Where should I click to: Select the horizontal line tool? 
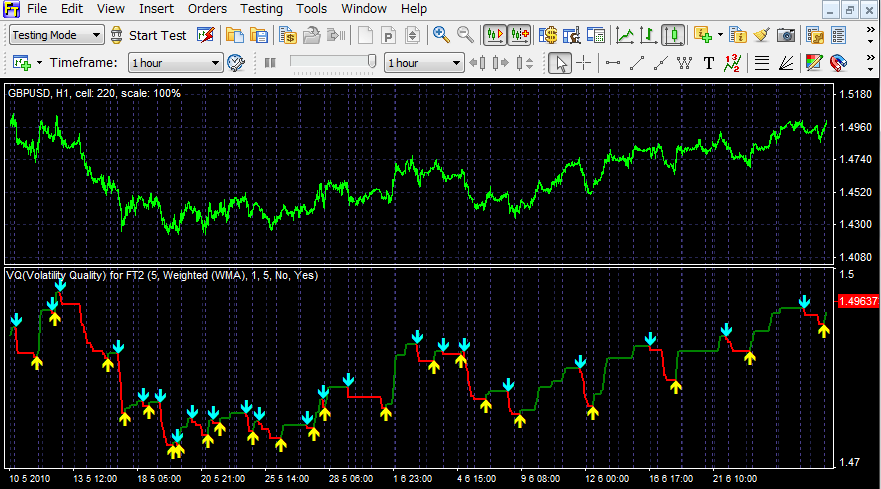[x=612, y=63]
